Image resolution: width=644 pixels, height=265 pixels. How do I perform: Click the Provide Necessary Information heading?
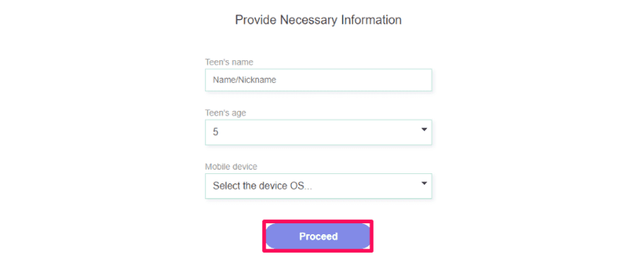pos(318,20)
